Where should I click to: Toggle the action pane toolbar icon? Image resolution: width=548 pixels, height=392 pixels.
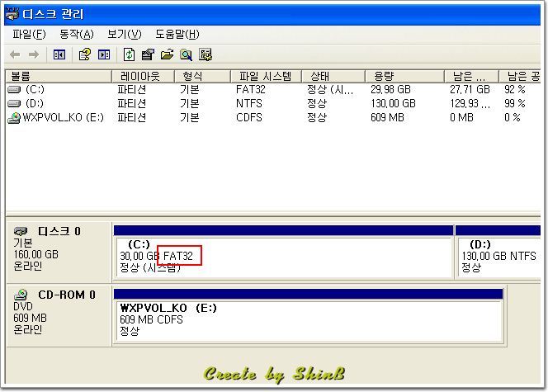coord(104,54)
